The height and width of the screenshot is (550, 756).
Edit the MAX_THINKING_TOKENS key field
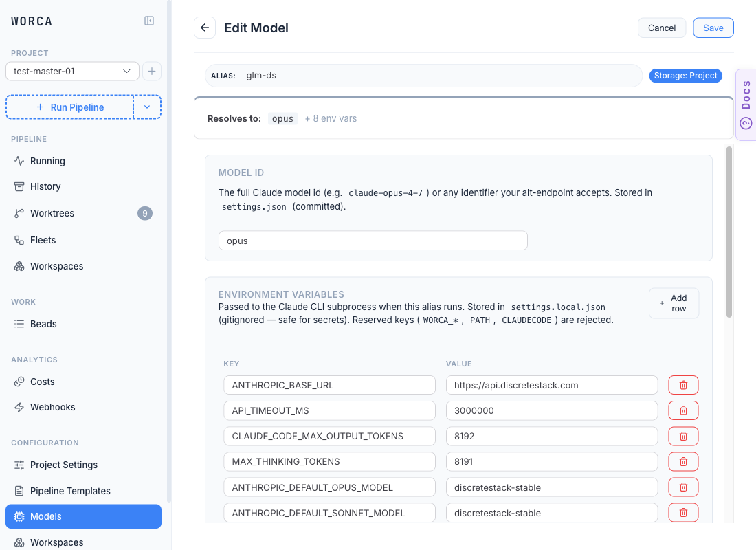pyautogui.click(x=329, y=462)
